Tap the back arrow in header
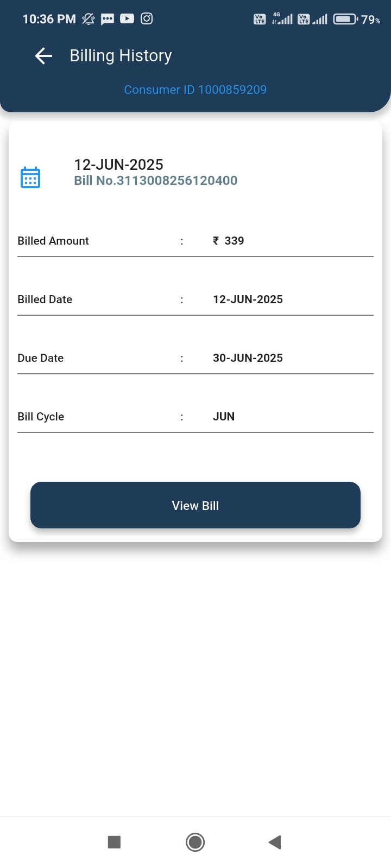The image size is (391, 868). pos(43,56)
